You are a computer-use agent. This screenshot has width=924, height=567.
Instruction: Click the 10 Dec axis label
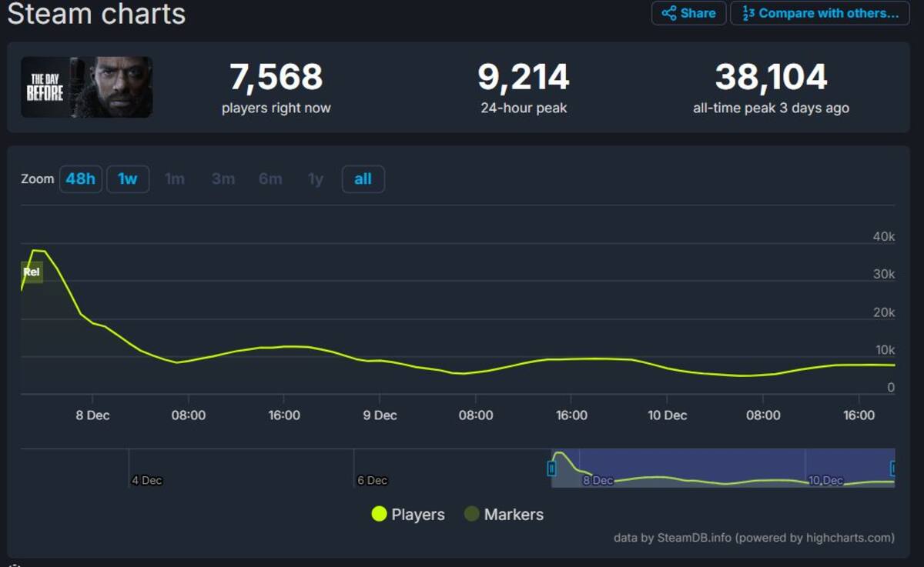point(667,415)
